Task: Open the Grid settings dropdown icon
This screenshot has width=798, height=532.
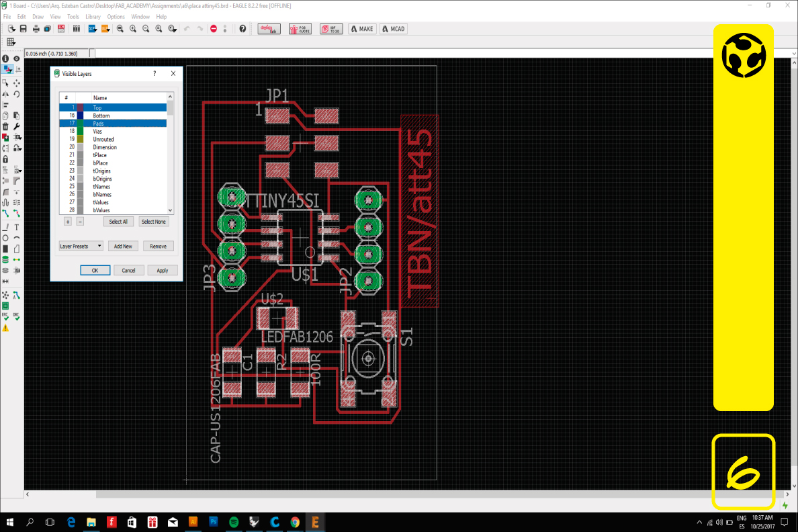Action: pyautogui.click(x=11, y=42)
